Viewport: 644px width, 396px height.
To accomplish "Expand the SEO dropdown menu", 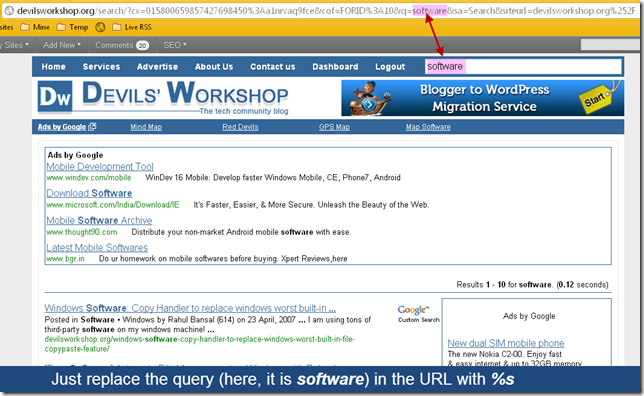I will 175,45.
